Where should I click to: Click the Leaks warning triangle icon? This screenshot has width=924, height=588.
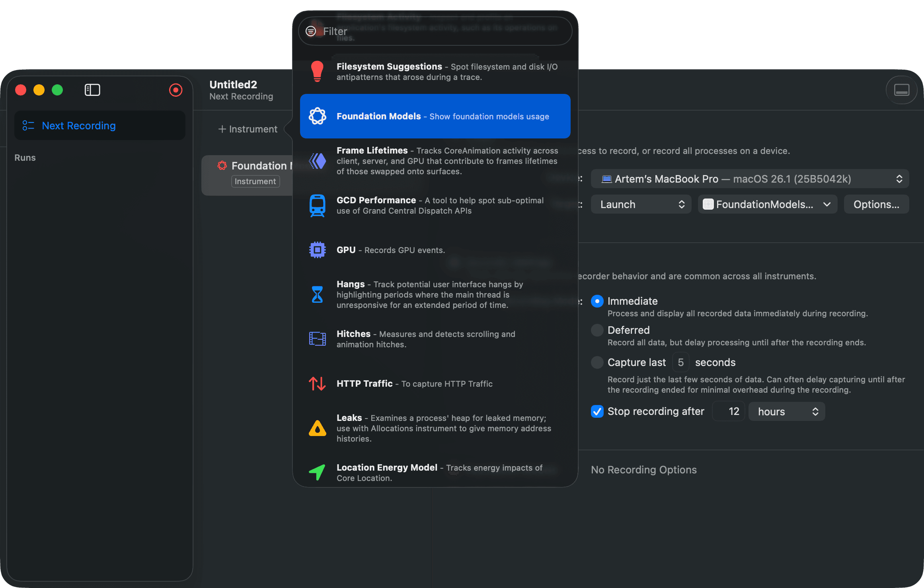tap(317, 428)
